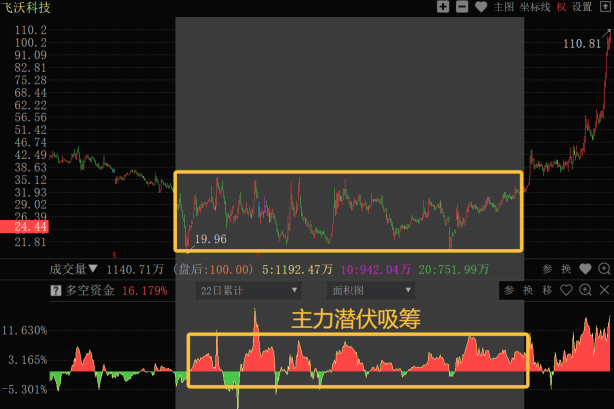Click the 多空资金 indicator name label

[x=90, y=290]
